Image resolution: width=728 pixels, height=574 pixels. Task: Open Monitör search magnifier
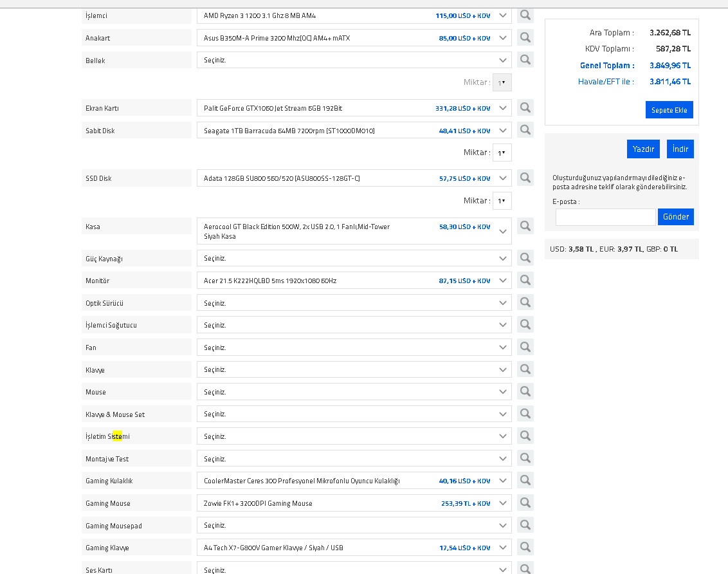[525, 280]
